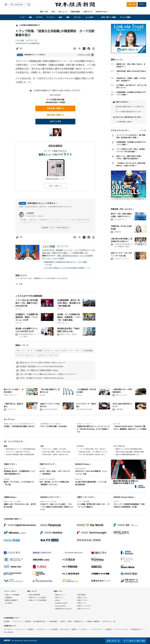Viewport: 150px width, 644px height.
Task: Expand the ビジネス navigation dropdown
Action: [40, 17]
